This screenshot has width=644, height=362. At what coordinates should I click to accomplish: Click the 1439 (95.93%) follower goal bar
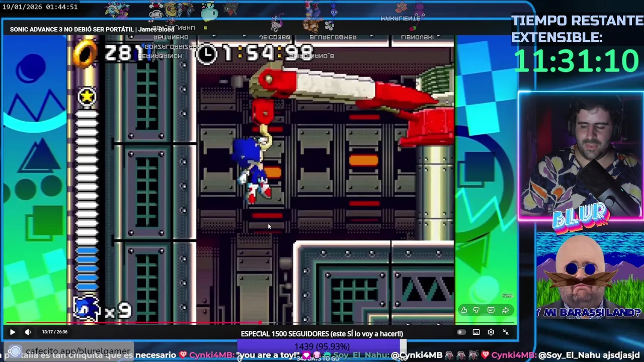click(x=322, y=346)
